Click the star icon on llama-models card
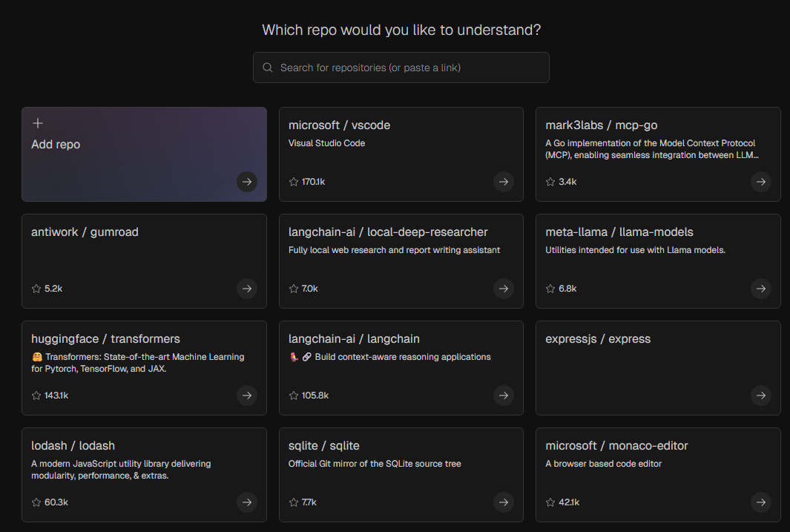Image resolution: width=790 pixels, height=532 pixels. pos(550,289)
